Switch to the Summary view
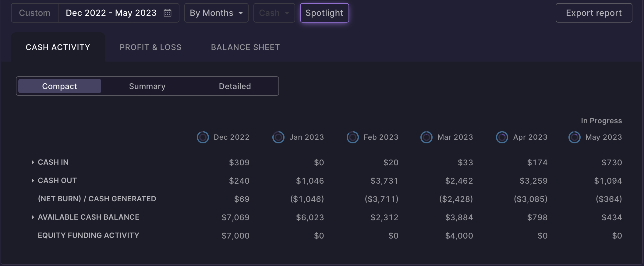This screenshot has width=644, height=266. pos(147,86)
